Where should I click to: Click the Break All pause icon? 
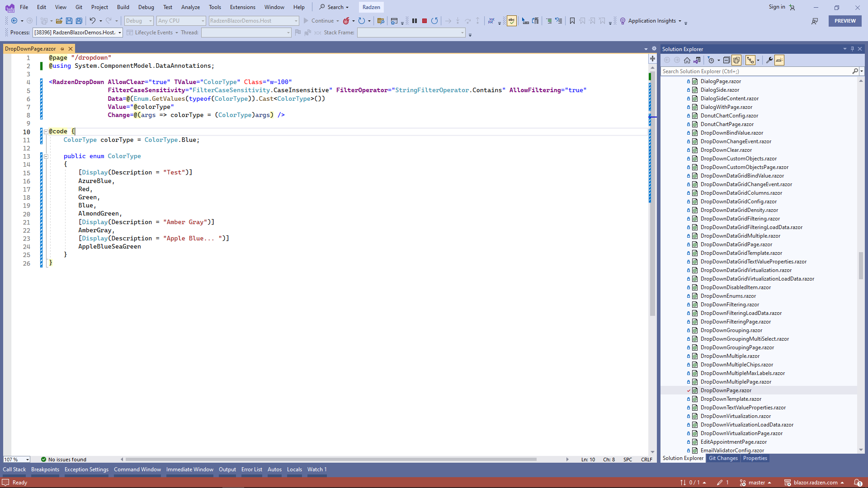(x=415, y=21)
